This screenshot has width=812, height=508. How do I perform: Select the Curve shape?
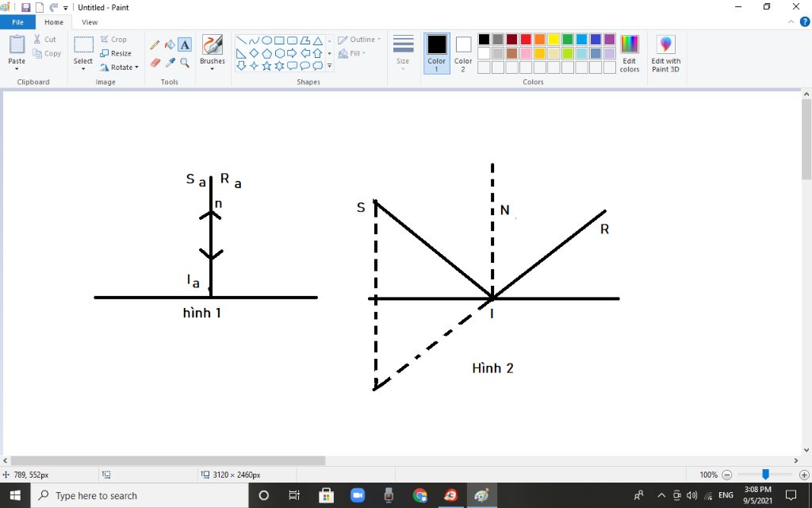coord(254,40)
